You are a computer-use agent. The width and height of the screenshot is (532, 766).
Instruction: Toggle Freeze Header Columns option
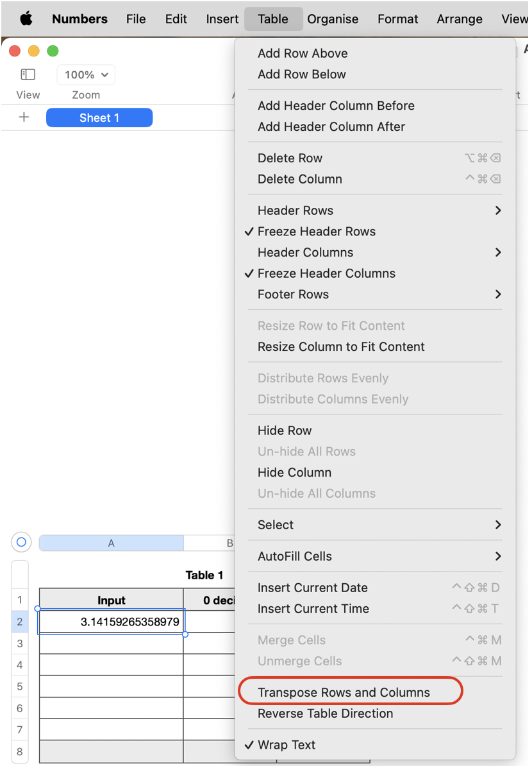[326, 273]
